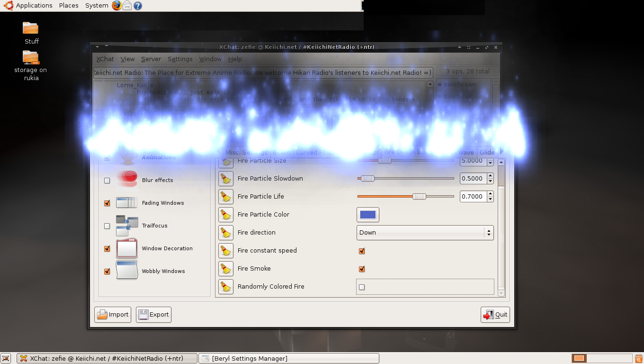Toggle the Trailfocus plugin checkbox
This screenshot has height=364, width=644.
coord(107,226)
